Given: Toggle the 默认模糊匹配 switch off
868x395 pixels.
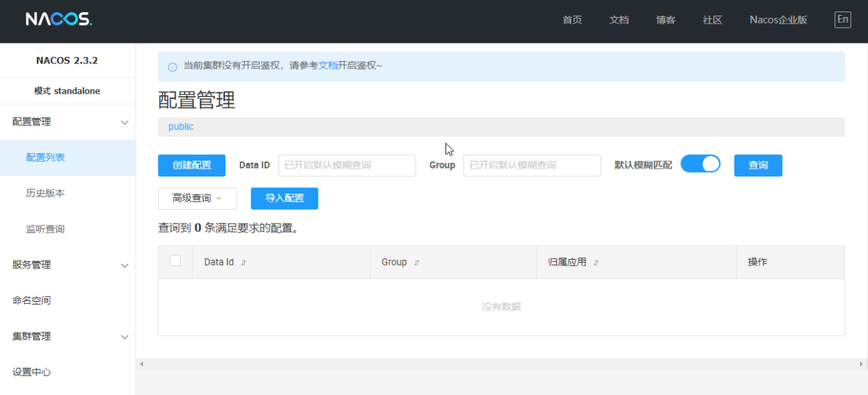Looking at the screenshot, I should point(700,164).
